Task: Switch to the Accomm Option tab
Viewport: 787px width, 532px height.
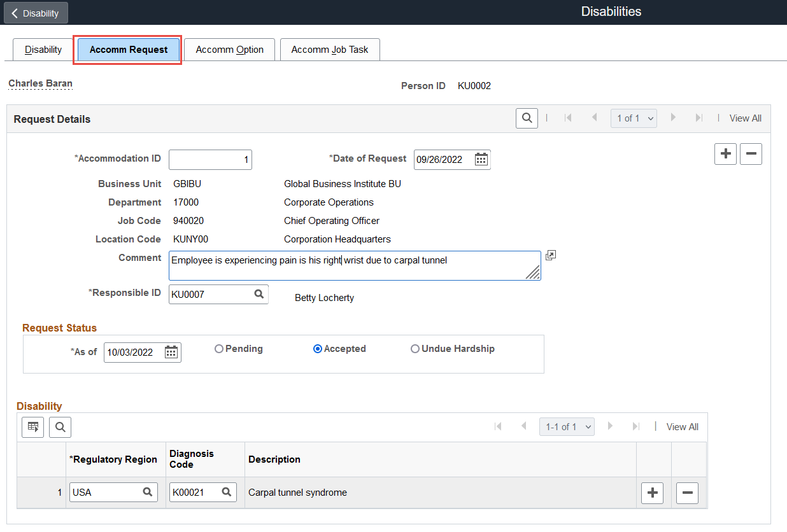Action: [229, 50]
